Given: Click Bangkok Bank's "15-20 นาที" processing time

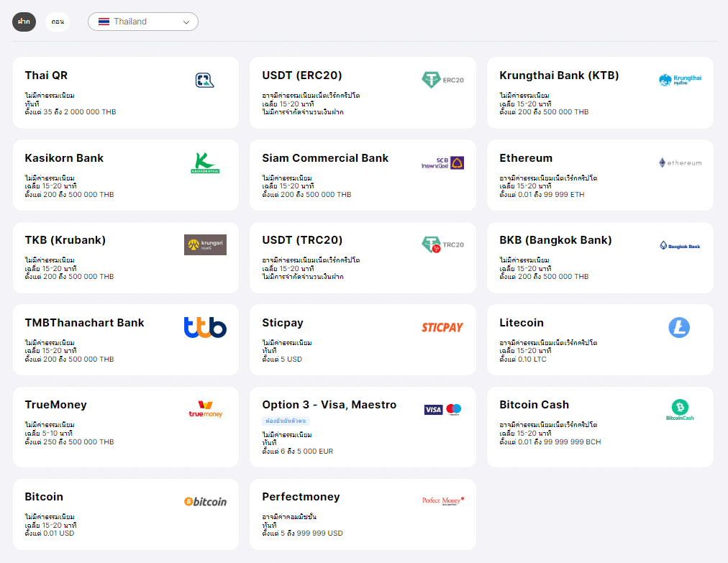Looking at the screenshot, I should 534,269.
